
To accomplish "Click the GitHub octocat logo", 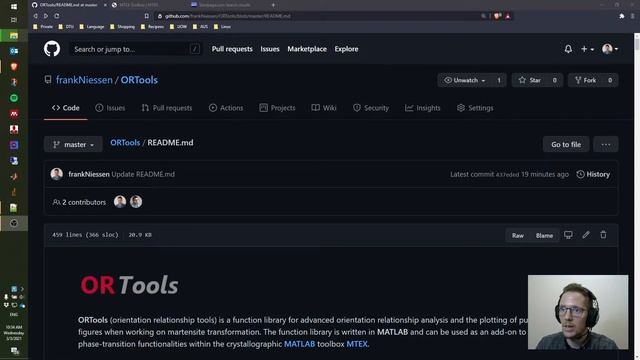I will click(52, 49).
